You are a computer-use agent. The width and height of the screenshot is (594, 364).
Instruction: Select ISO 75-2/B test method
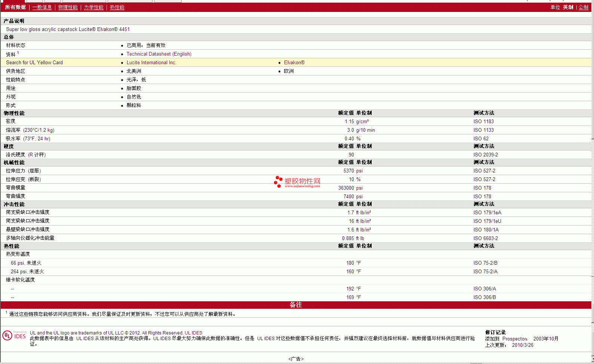coord(485,263)
